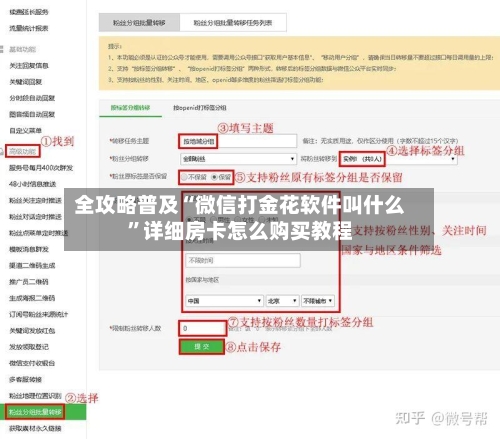Open the target tag group dropdown
500x439 pixels.
[399, 159]
